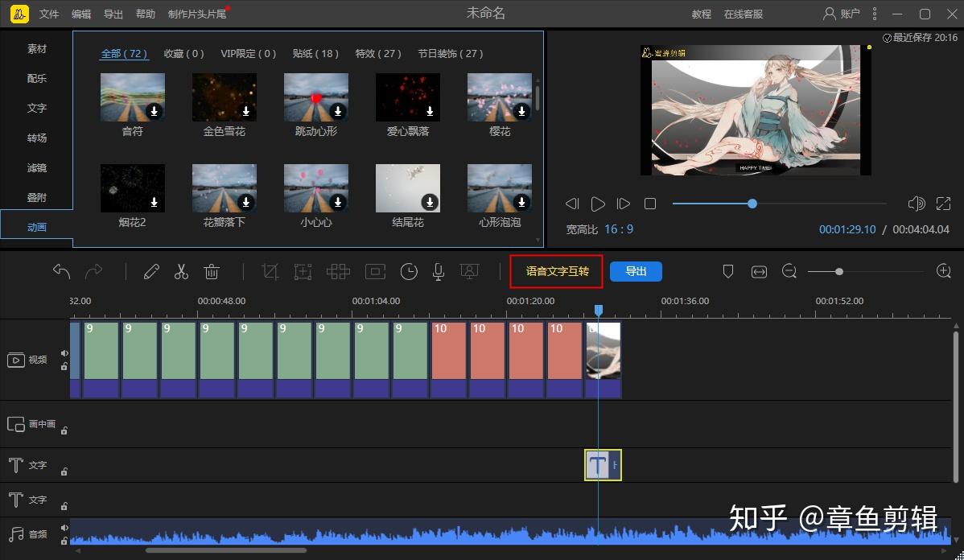
Task: Select the first red clip labeled 10
Action: (x=449, y=359)
